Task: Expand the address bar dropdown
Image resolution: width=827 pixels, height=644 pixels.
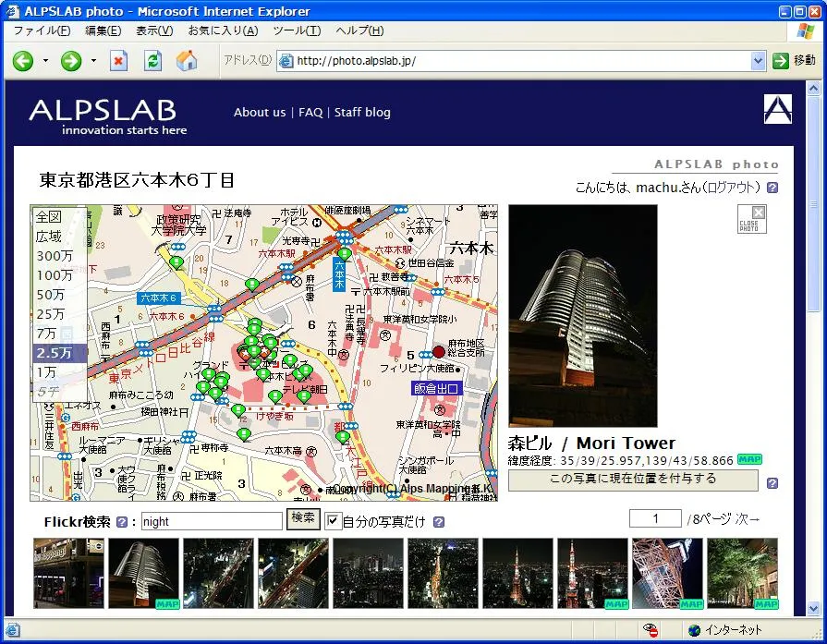Action: 758,61
